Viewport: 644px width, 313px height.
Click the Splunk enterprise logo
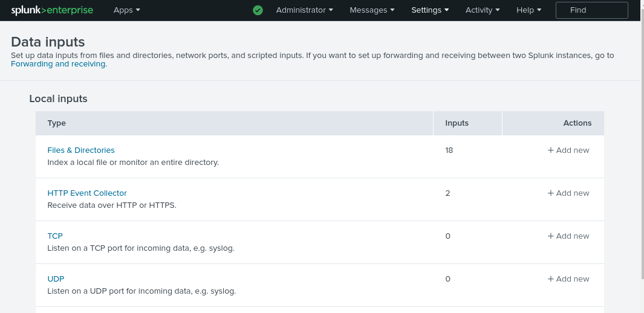[x=52, y=10]
